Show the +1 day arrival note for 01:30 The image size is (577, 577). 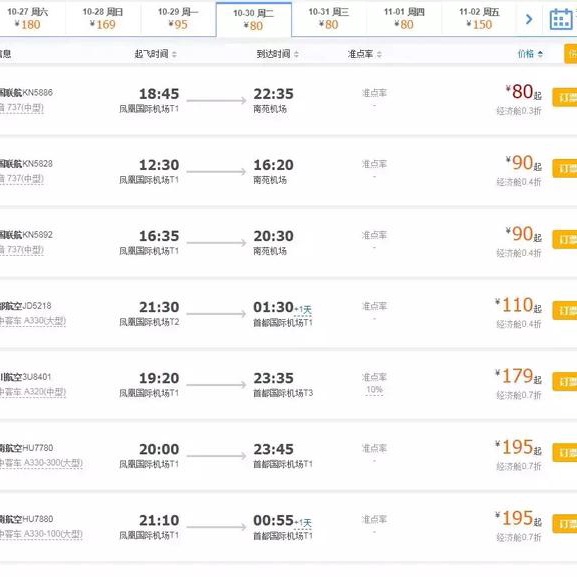point(302,309)
